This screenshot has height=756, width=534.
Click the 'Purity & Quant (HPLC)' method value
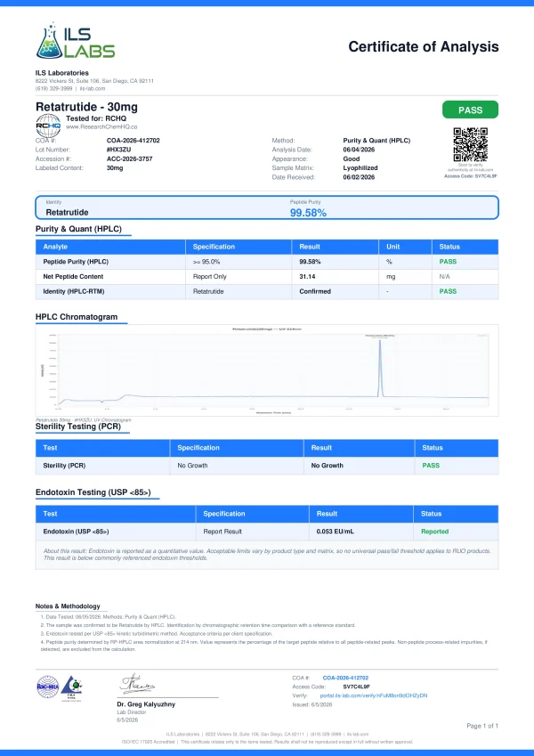tap(376, 141)
